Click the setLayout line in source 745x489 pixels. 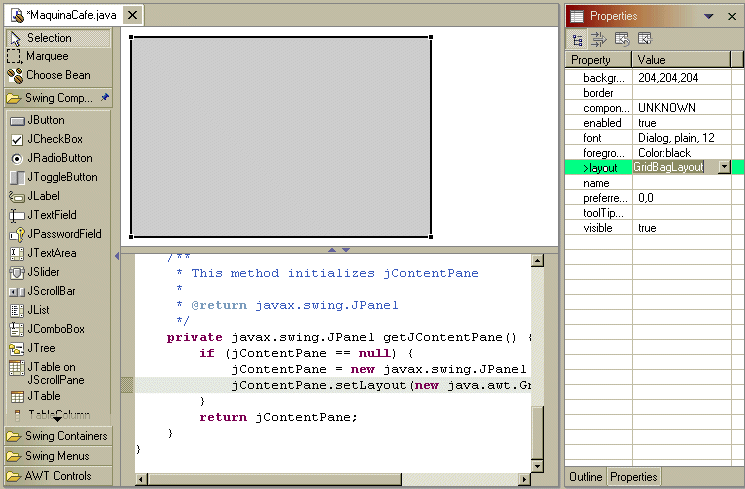[x=381, y=385]
